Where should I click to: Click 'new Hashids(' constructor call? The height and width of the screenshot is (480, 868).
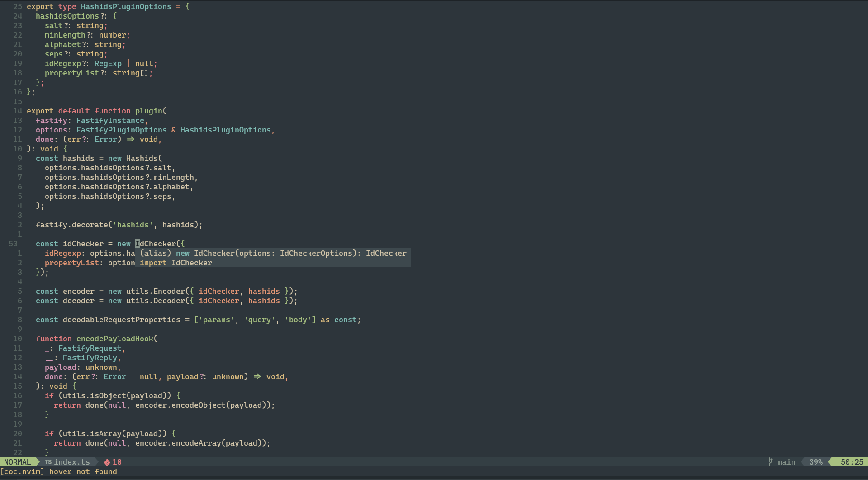point(135,158)
